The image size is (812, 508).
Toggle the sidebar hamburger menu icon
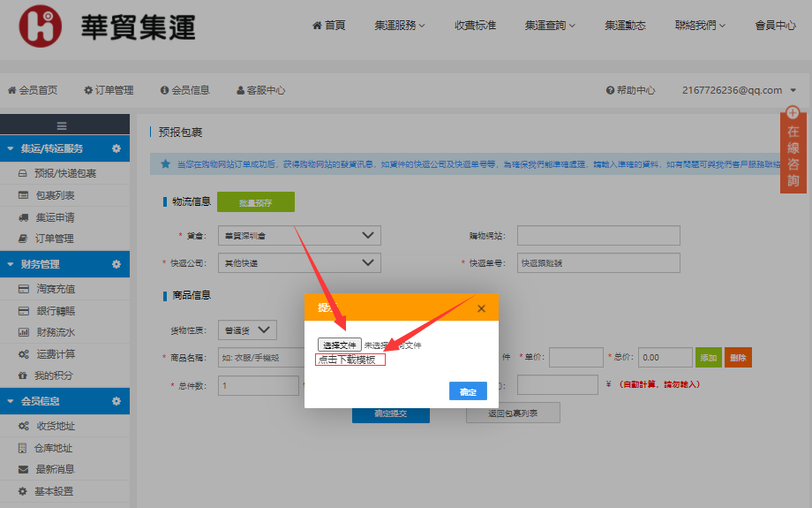[x=61, y=126]
